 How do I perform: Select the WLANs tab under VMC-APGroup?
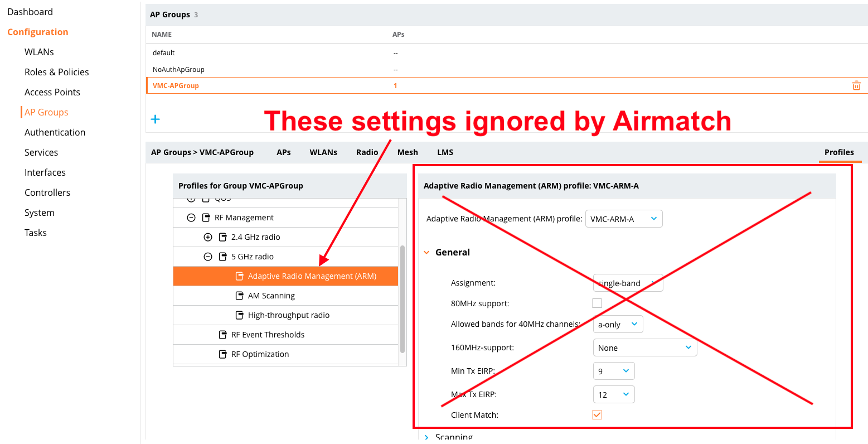click(323, 152)
